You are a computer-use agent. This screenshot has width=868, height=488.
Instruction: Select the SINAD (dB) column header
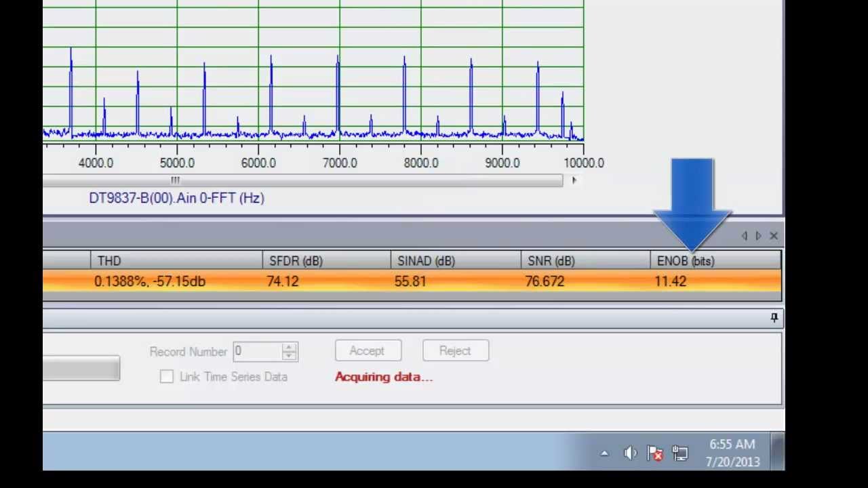click(x=456, y=261)
